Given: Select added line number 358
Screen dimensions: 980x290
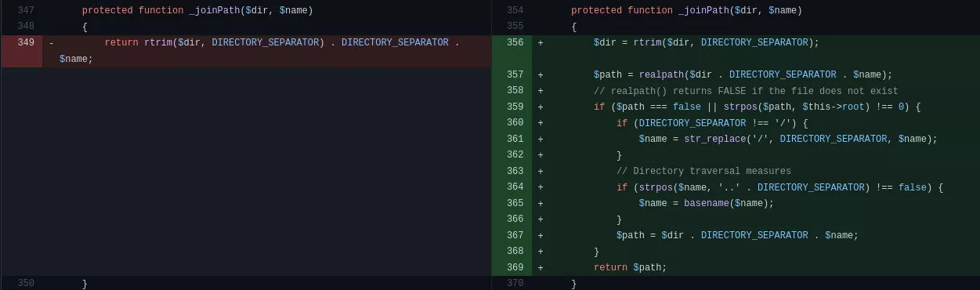Looking at the screenshot, I should pyautogui.click(x=515, y=90).
